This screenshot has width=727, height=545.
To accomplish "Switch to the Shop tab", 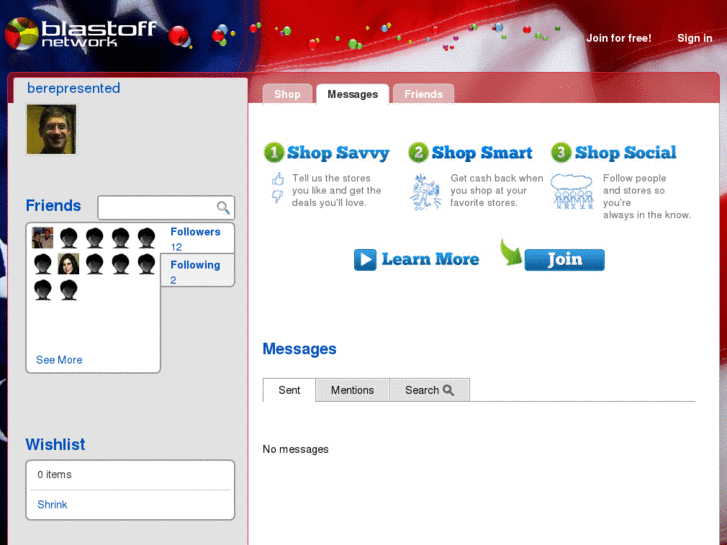I will click(287, 94).
